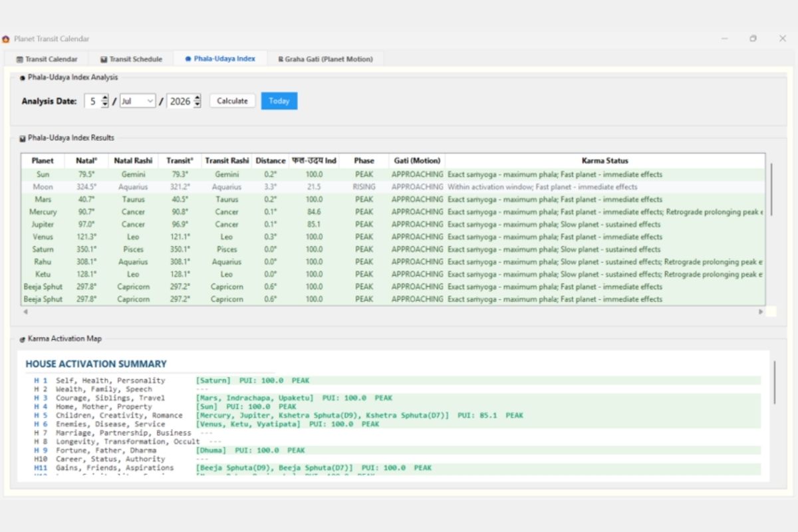798x532 pixels.
Task: Click the Phala-Udaya Index Results section icon
Action: pyautogui.click(x=23, y=138)
